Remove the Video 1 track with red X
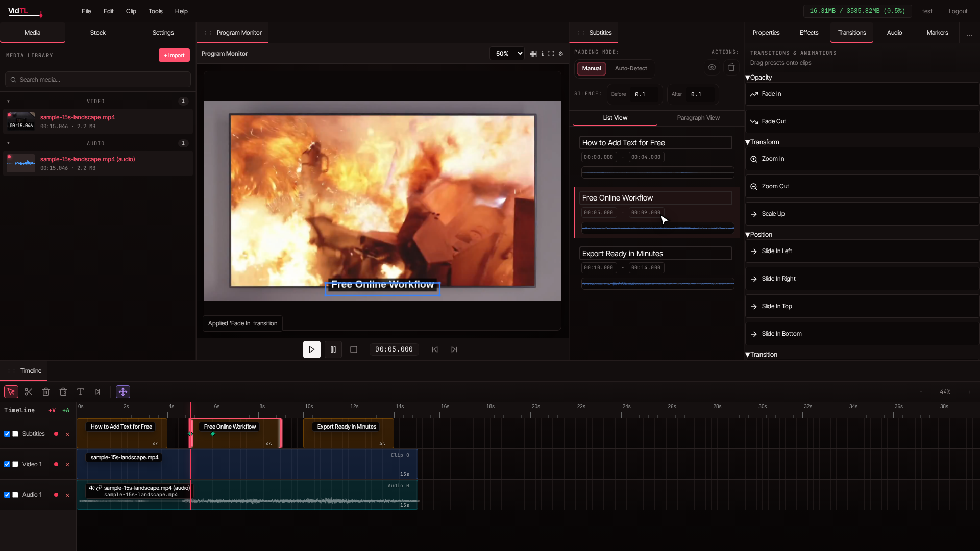980x551 pixels. pyautogui.click(x=67, y=465)
